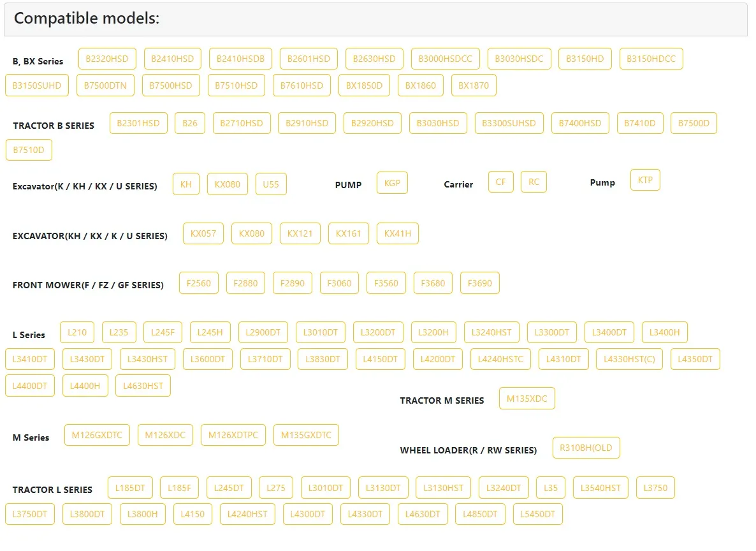Viewport: 756px width, 551px height.
Task: Select the B3000HSDCC model tag
Action: coord(445,59)
